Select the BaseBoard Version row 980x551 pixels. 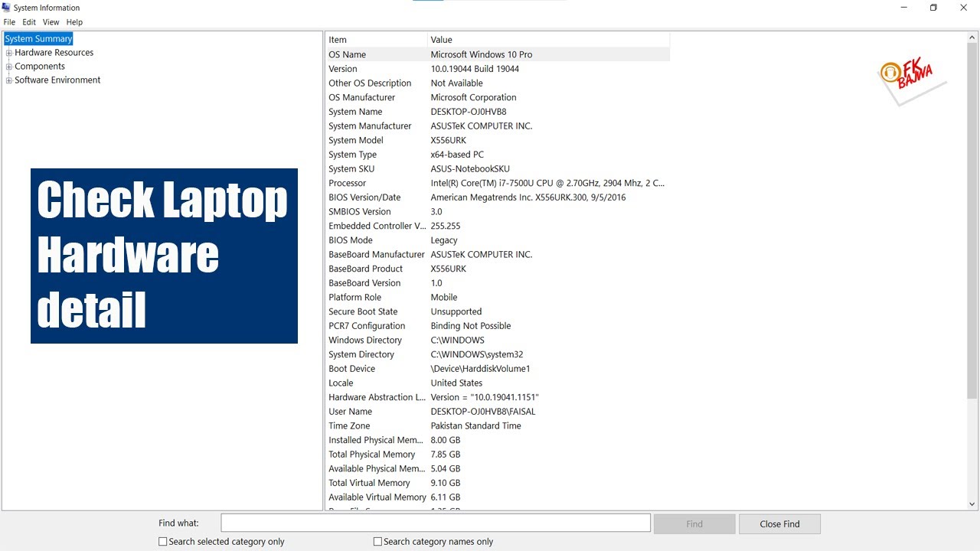(498, 283)
